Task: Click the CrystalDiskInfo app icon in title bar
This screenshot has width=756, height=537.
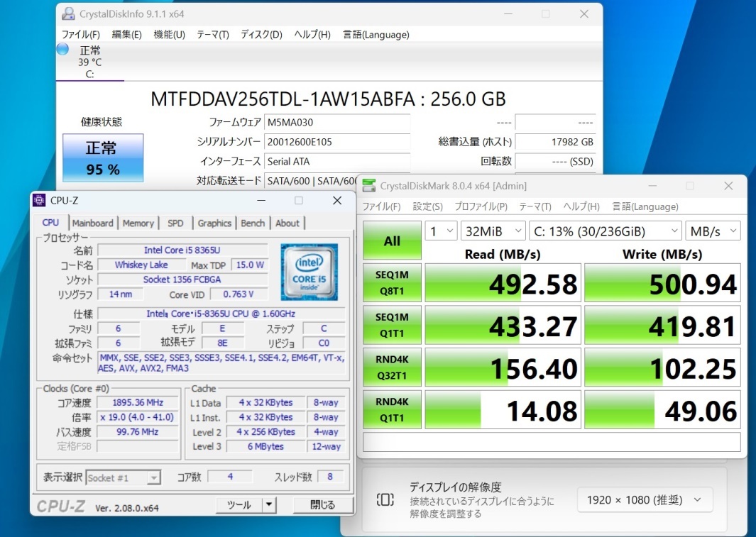Action: pyautogui.click(x=68, y=14)
